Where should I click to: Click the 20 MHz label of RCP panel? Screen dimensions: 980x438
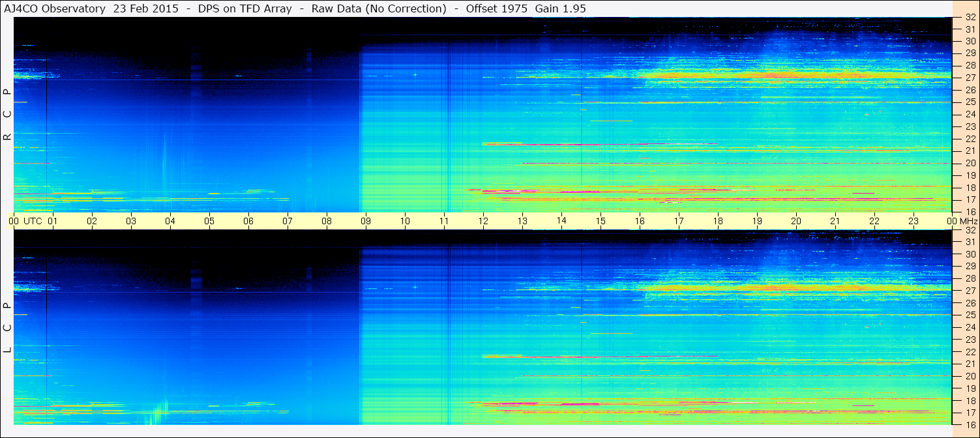point(970,163)
